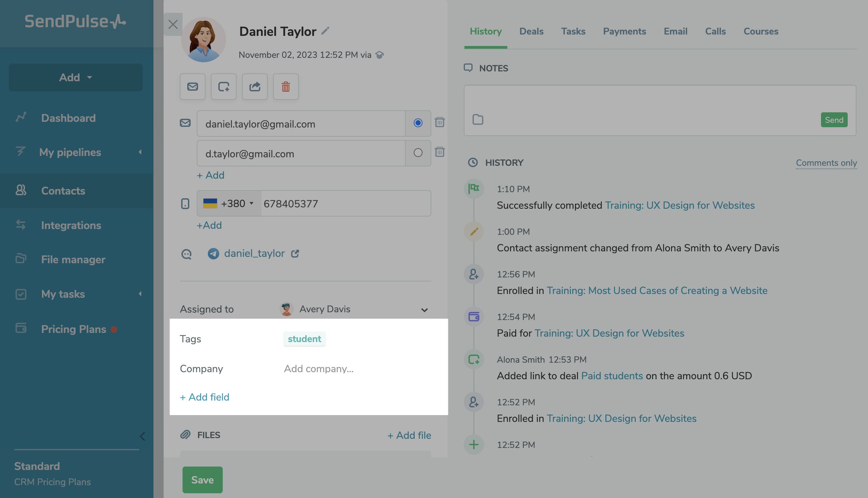Click the green Save button

coord(202,479)
